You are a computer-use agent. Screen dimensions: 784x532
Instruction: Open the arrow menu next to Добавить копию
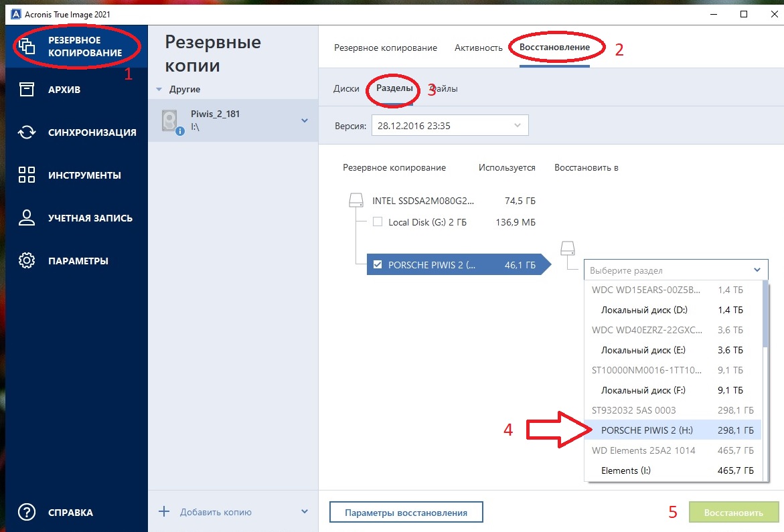(x=305, y=512)
